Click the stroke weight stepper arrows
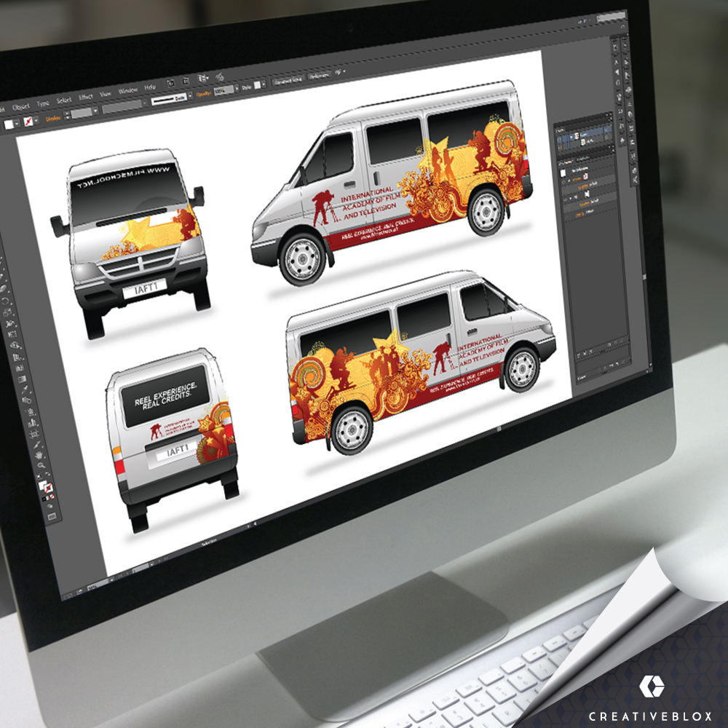 click(67, 115)
